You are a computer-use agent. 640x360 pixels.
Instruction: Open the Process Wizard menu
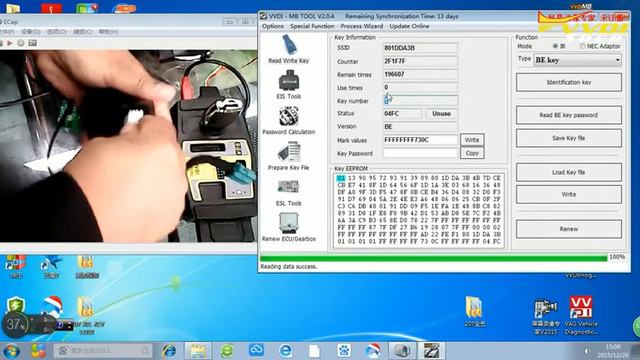(x=362, y=26)
